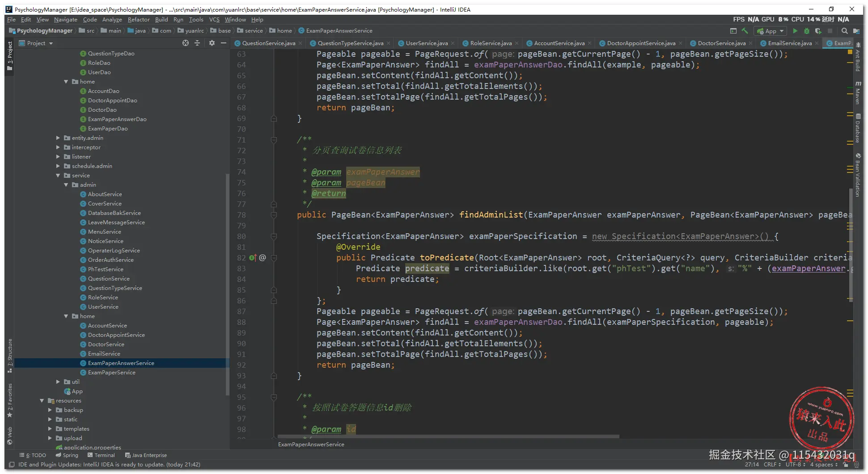Click locate/scroll-from-source target icon in Project panel
This screenshot has width=868, height=474.
coord(186,43)
